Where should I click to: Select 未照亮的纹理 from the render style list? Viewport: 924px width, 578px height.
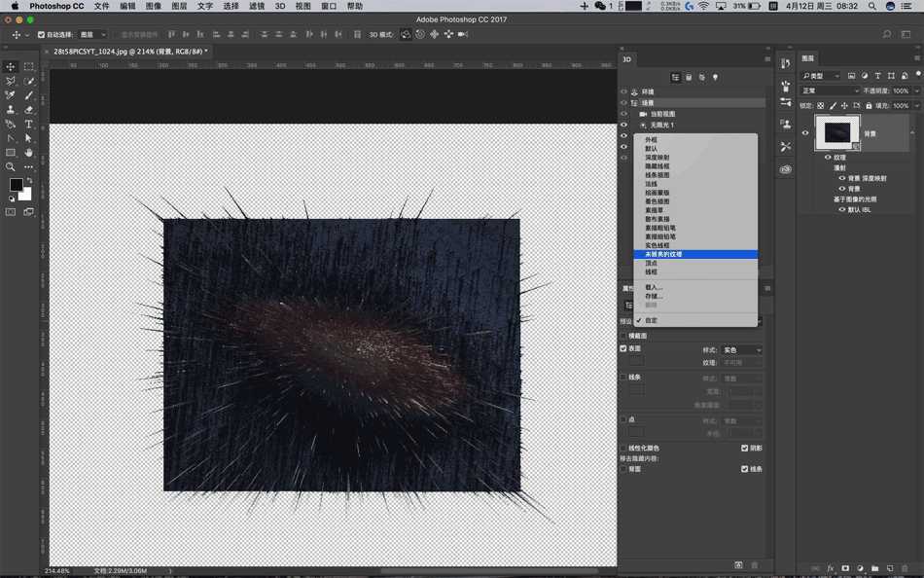tap(660, 254)
